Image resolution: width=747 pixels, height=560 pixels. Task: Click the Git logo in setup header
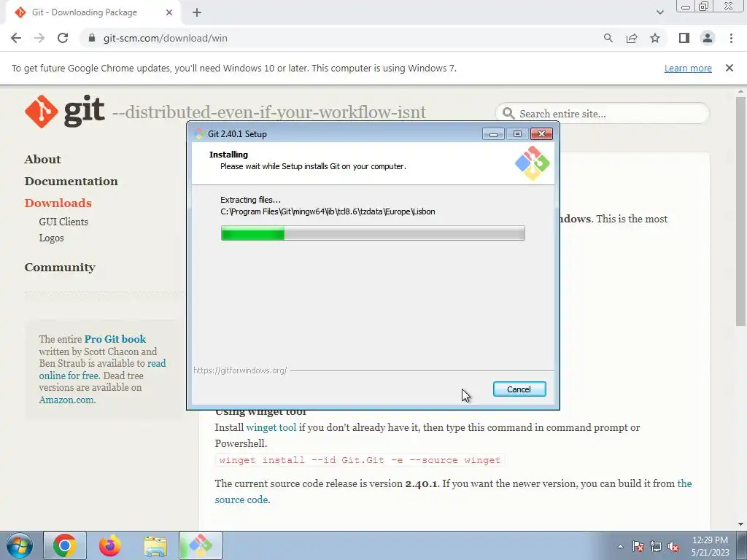(x=532, y=163)
